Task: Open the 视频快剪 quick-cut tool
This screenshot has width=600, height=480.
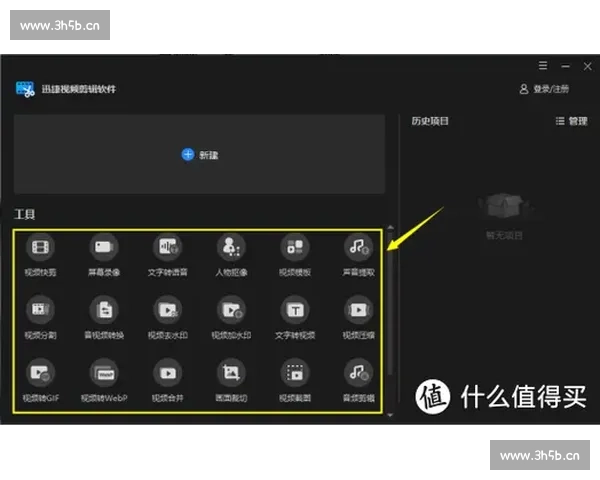Action: (41, 255)
